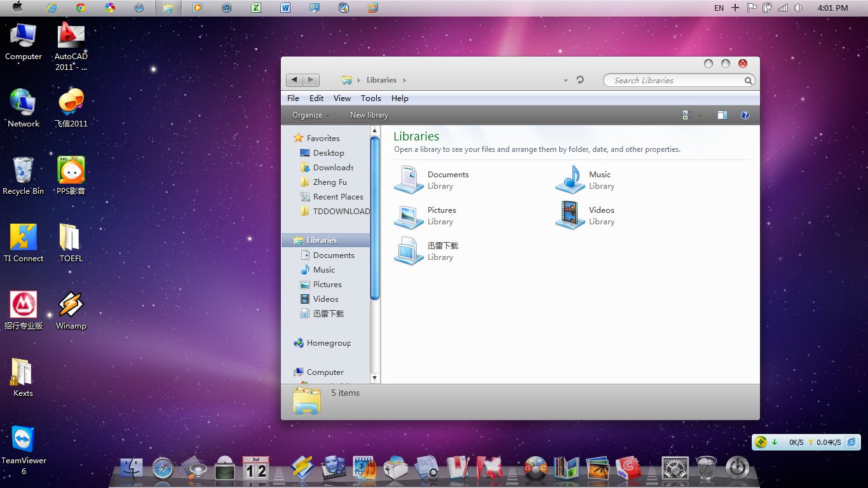
Task: Click the Apple logo start button
Action: tap(17, 7)
